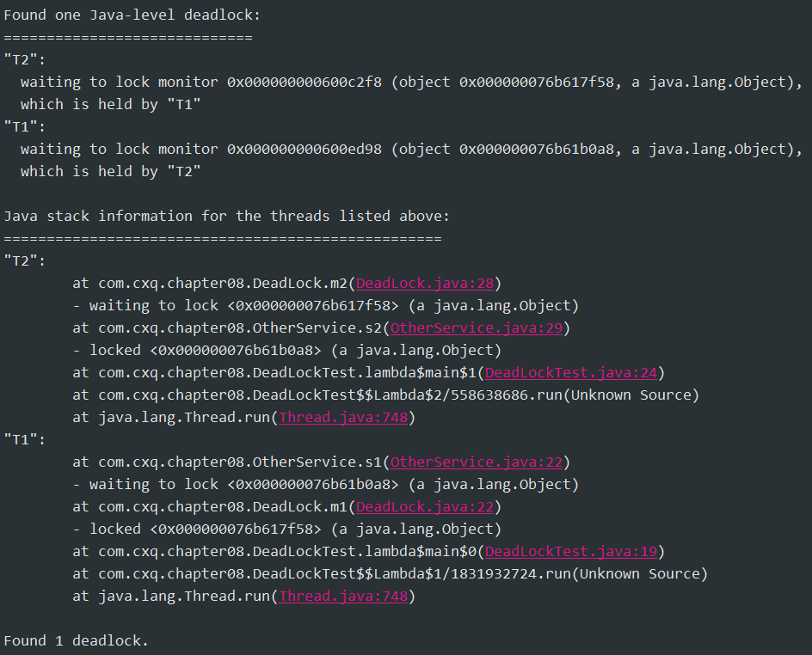This screenshot has height=655, width=812.
Task: Navigate to the OtherService.java:22 link
Action: (477, 462)
